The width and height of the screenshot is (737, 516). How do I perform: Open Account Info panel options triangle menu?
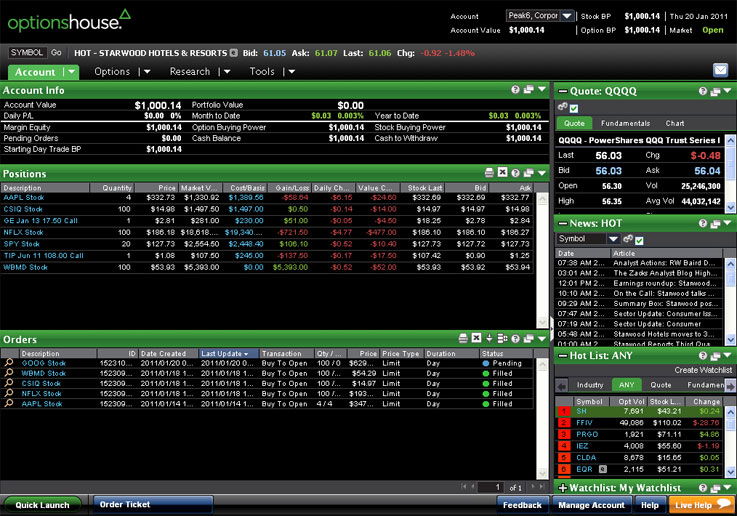[x=541, y=89]
